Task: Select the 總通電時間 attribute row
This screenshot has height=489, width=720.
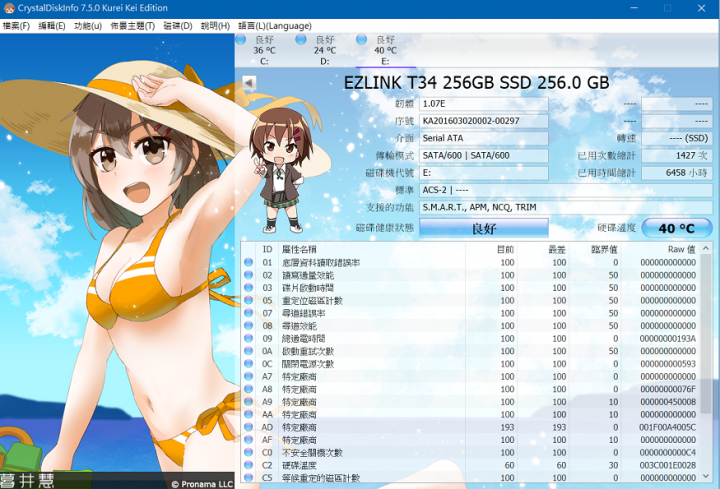Action: point(471,338)
